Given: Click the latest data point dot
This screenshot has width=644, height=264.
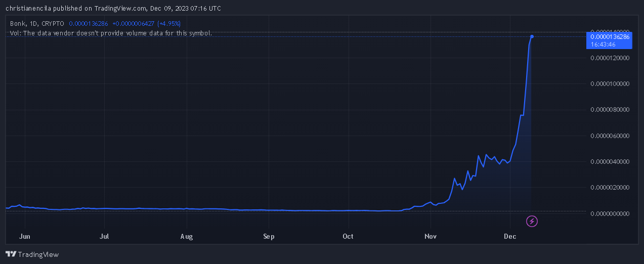Looking at the screenshot, I should [532, 36].
